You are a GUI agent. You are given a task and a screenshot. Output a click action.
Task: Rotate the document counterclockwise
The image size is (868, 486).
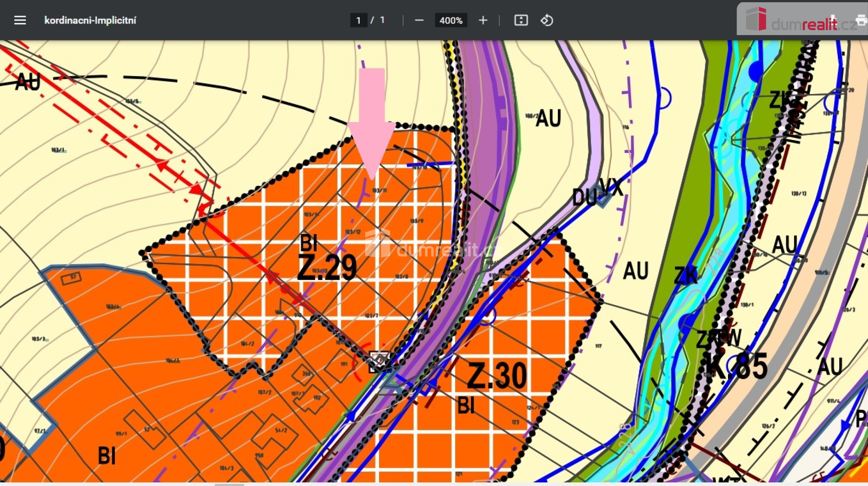(x=547, y=20)
